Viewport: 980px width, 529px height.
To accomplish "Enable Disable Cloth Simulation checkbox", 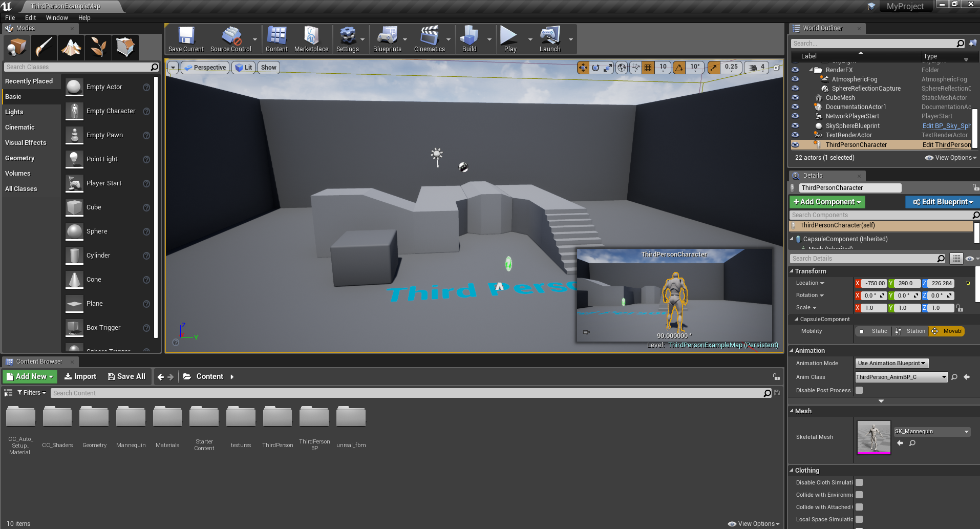I will [859, 482].
